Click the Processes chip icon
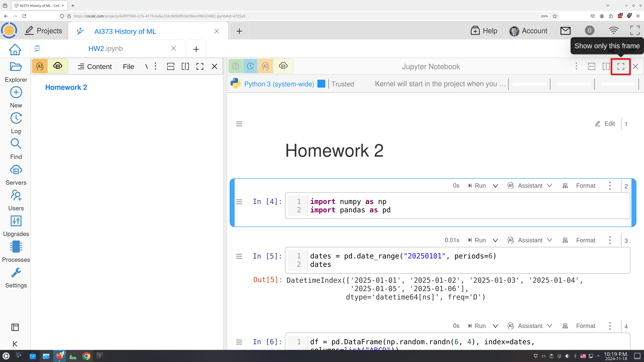Viewport: 644px width, 362px height. click(x=16, y=247)
